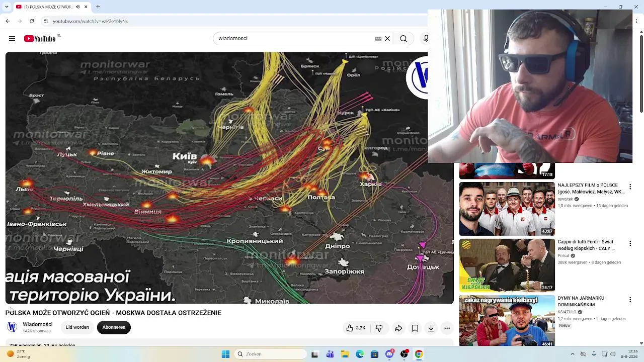This screenshot has width=644, height=362.
Task: Share the video using the arrow icon
Action: tap(398, 328)
